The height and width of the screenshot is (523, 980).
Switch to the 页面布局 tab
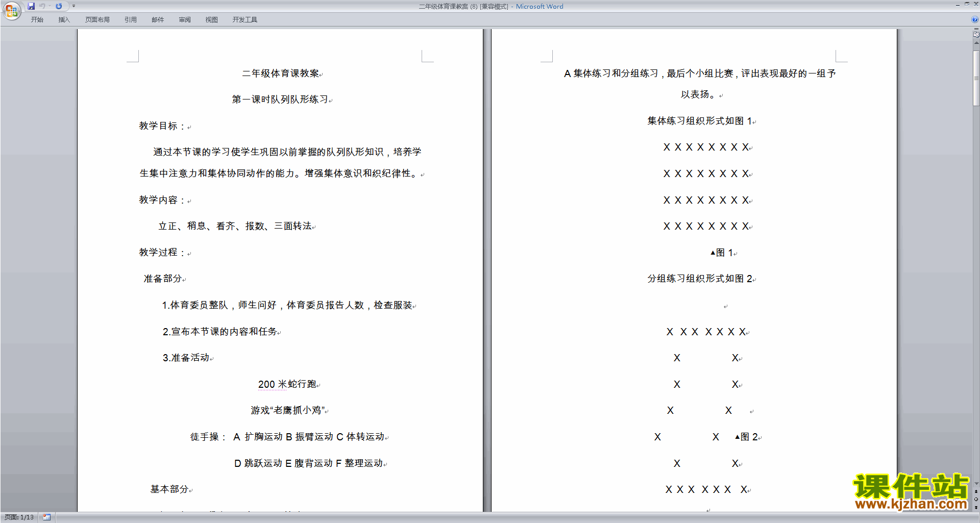[x=97, y=20]
